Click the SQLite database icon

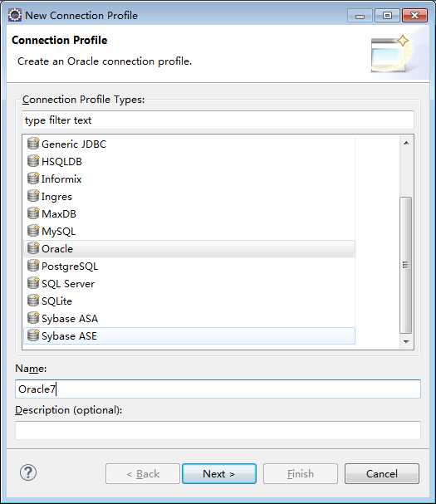33,301
